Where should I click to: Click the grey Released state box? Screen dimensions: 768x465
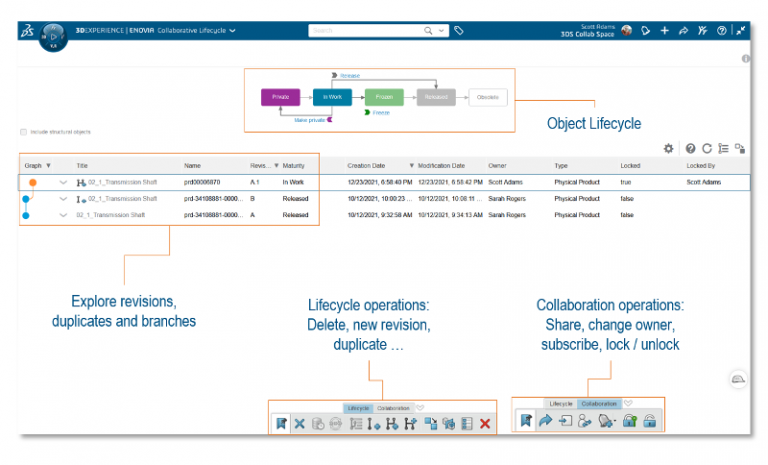click(x=436, y=97)
